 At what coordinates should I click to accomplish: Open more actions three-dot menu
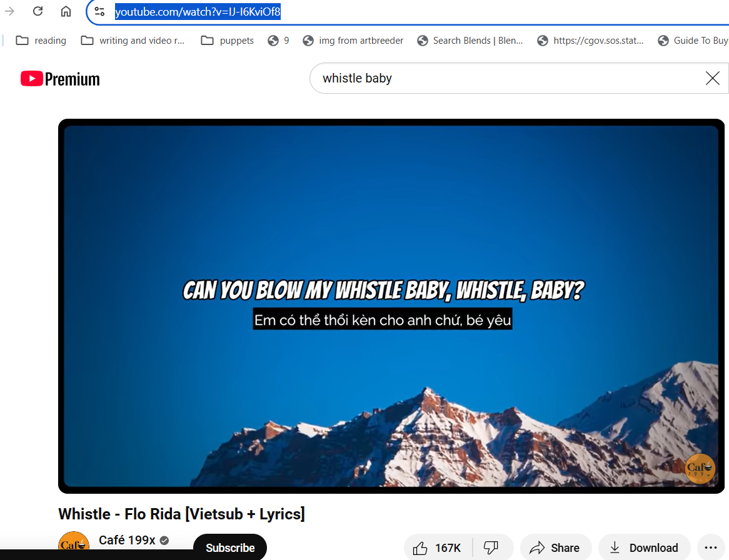[710, 548]
